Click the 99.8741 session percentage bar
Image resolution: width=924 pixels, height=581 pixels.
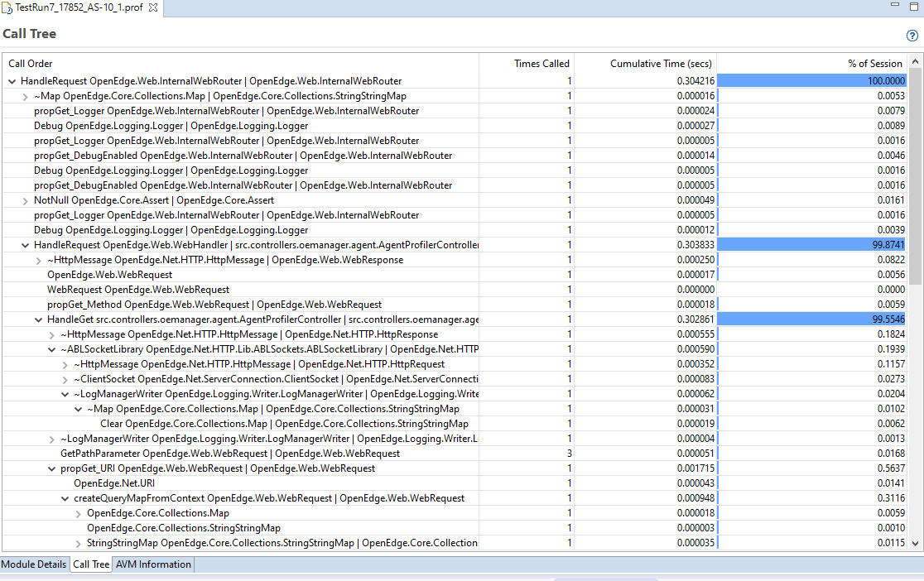(x=811, y=245)
